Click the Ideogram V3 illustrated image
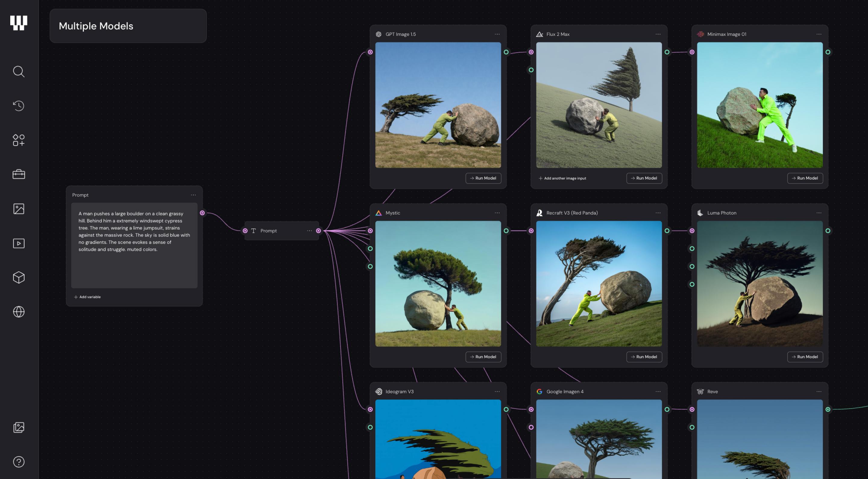Viewport: 868px width, 479px height. [x=438, y=439]
